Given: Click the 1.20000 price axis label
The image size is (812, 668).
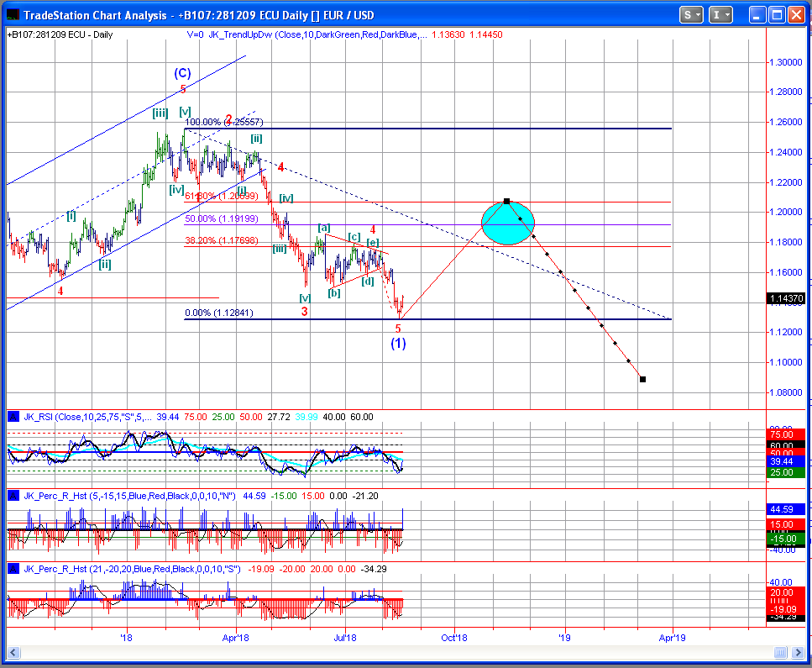Looking at the screenshot, I should pos(785,212).
